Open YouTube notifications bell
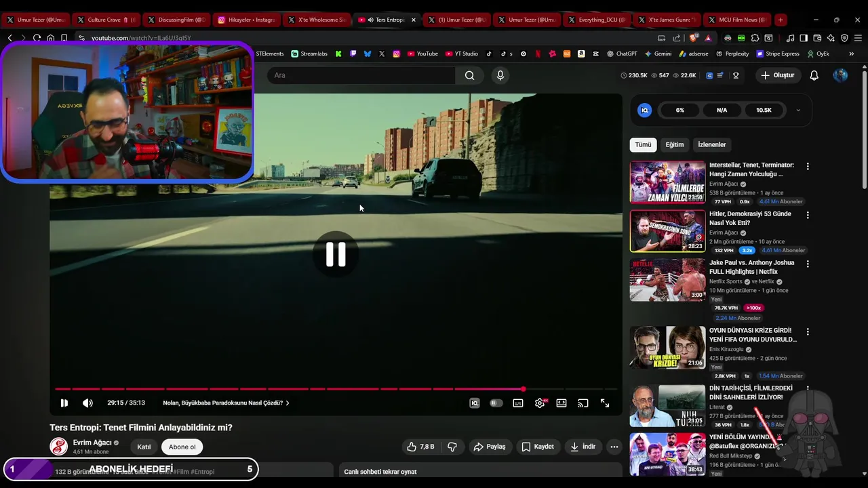868x488 pixels. [814, 75]
